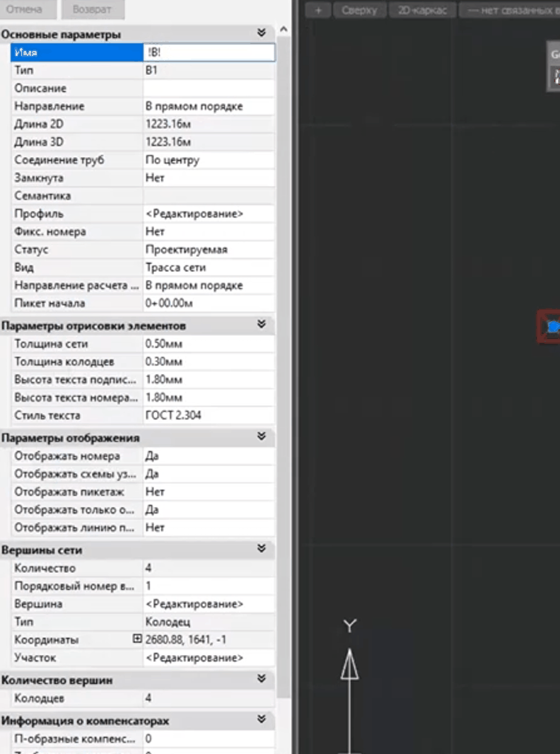The height and width of the screenshot is (754, 560).
Task: Toggle the Отображать номера value
Action: point(209,456)
